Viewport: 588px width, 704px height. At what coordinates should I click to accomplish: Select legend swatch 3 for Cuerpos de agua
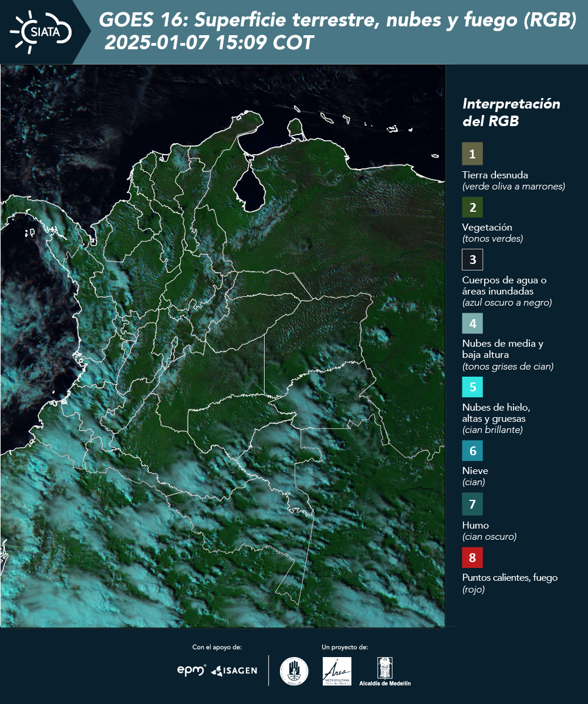click(472, 259)
